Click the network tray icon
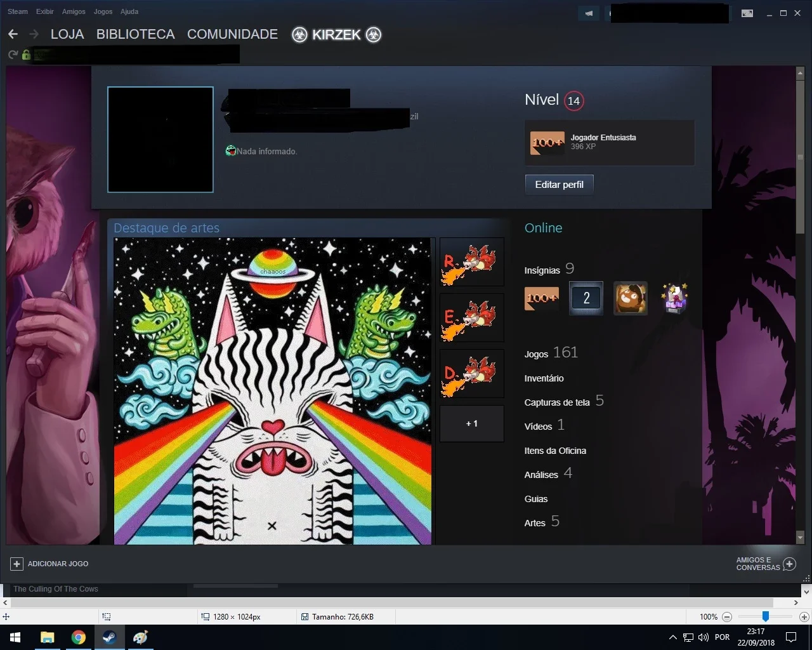The height and width of the screenshot is (650, 812). coord(688,637)
